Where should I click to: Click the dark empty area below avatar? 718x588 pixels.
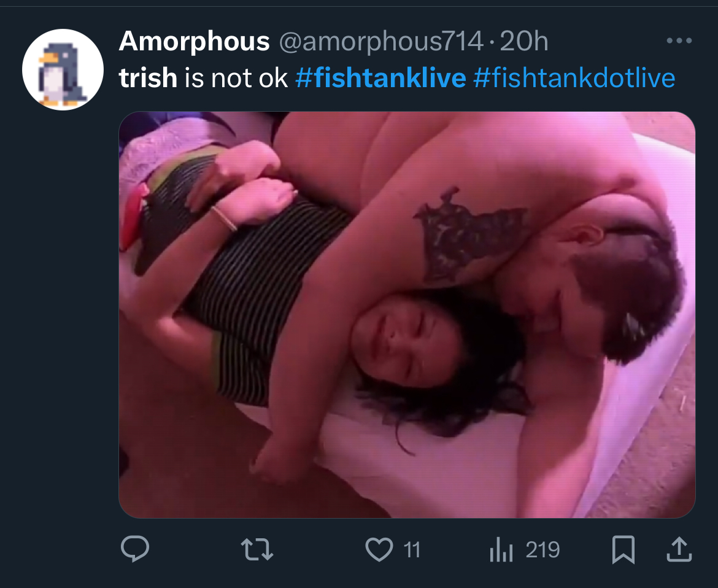(63, 320)
